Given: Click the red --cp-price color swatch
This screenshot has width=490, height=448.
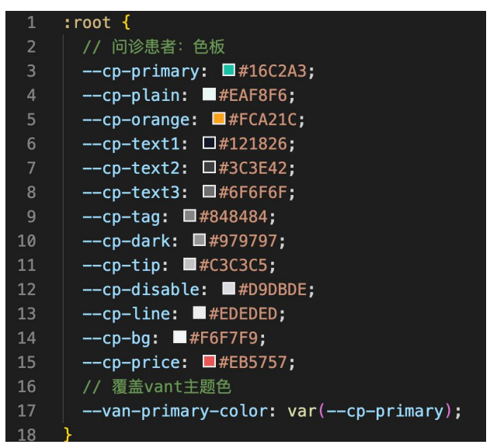Looking at the screenshot, I should click(x=208, y=361).
